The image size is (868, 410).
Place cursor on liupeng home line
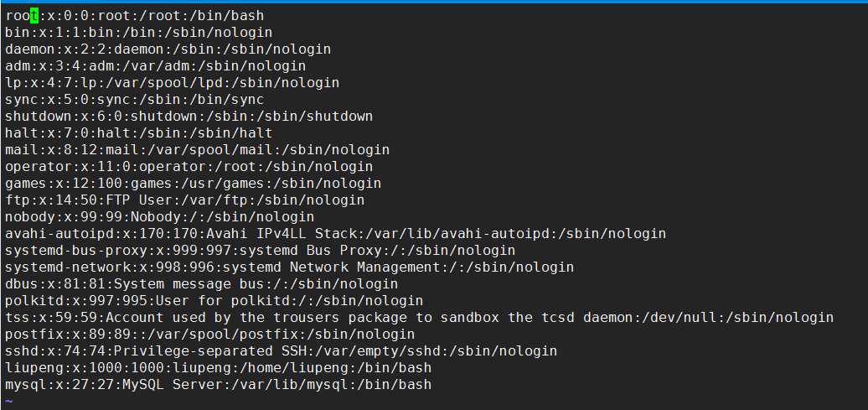218,367
